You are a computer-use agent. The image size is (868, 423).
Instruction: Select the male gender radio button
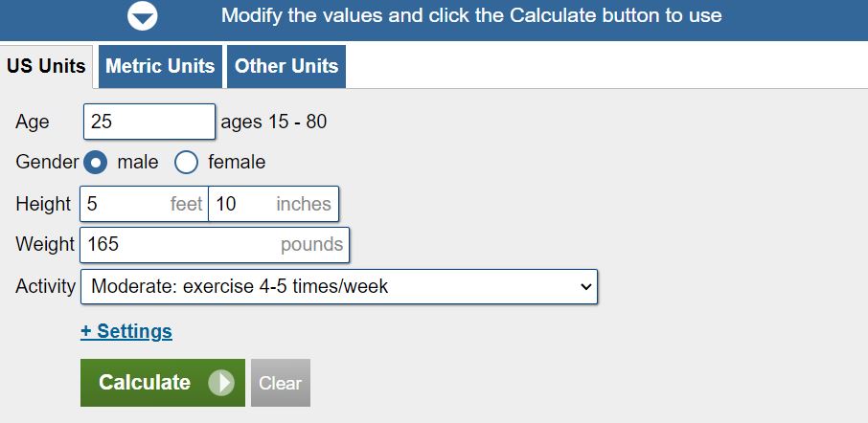97,163
